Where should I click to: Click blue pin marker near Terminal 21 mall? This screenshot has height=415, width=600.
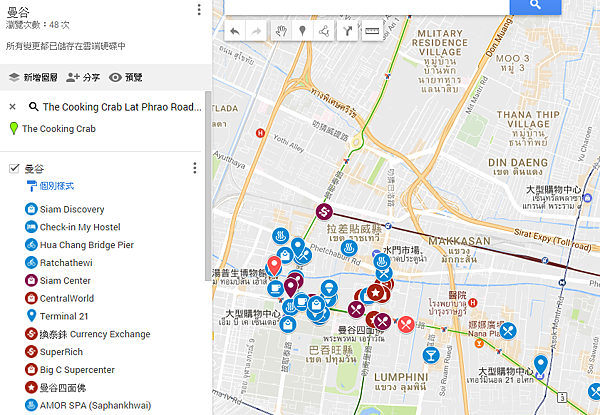[540, 364]
